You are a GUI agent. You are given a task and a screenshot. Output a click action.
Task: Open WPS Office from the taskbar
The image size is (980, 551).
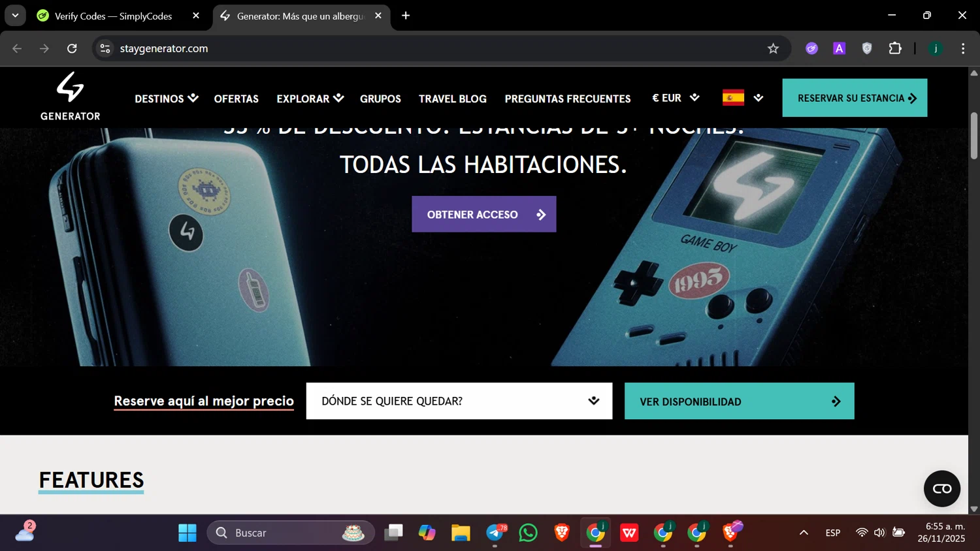629,533
